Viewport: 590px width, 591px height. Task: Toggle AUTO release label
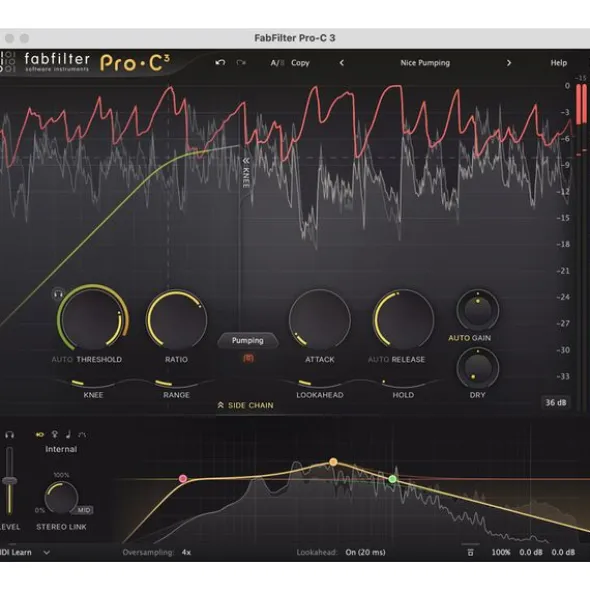pyautogui.click(x=379, y=360)
